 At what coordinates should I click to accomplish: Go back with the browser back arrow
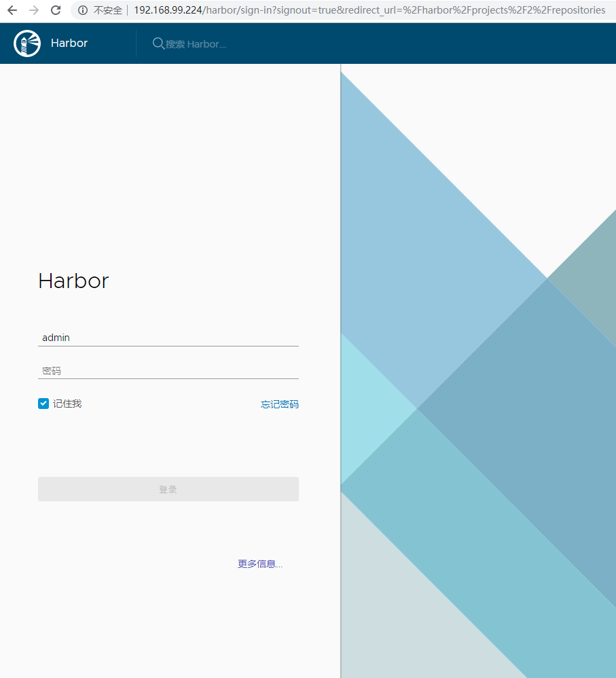12,10
